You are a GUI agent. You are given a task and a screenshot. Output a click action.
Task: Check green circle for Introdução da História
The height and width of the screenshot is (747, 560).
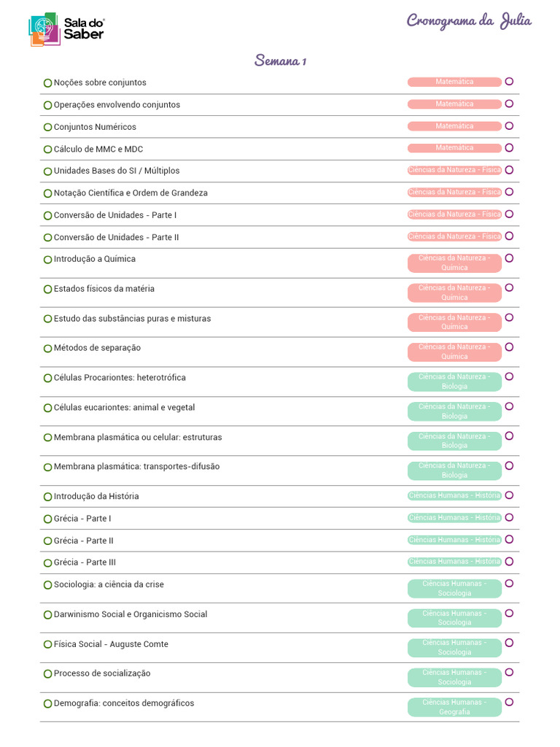click(x=48, y=497)
